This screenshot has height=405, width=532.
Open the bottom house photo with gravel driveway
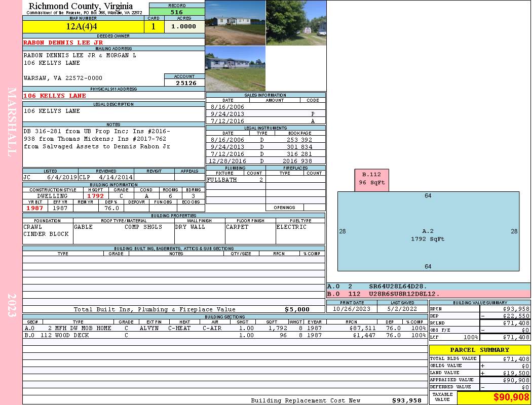[x=235, y=68]
